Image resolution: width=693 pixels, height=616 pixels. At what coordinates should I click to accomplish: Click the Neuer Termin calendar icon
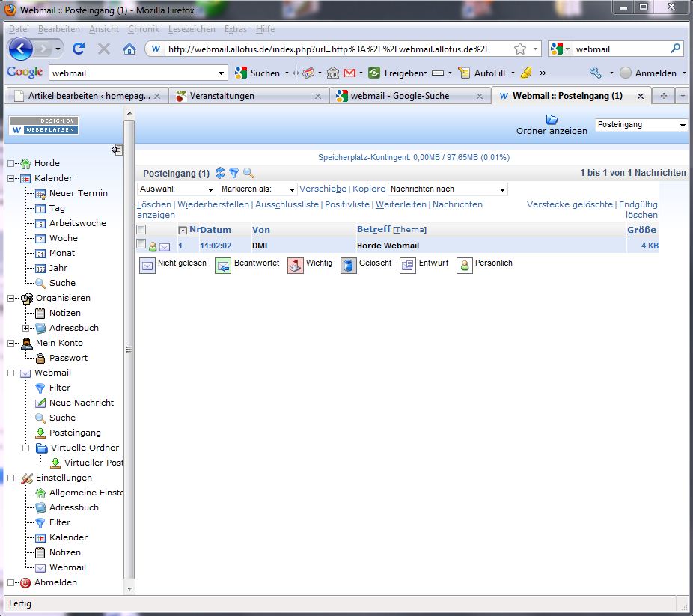coord(40,194)
